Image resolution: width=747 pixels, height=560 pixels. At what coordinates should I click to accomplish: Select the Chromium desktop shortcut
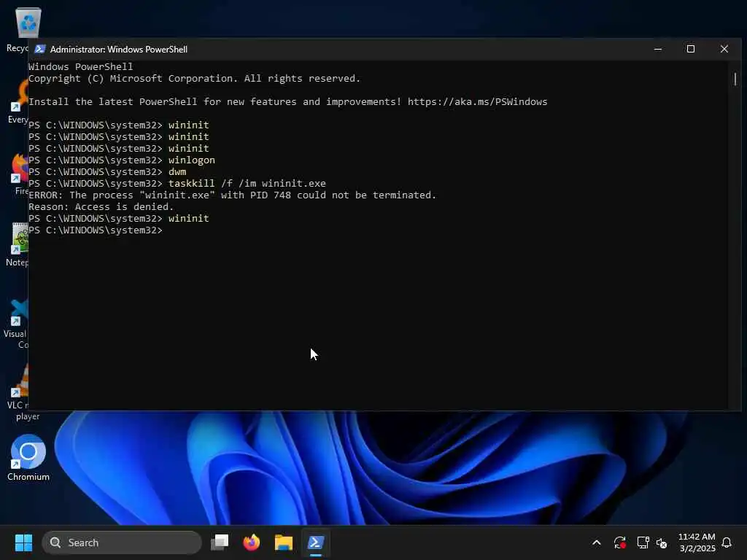click(x=28, y=458)
